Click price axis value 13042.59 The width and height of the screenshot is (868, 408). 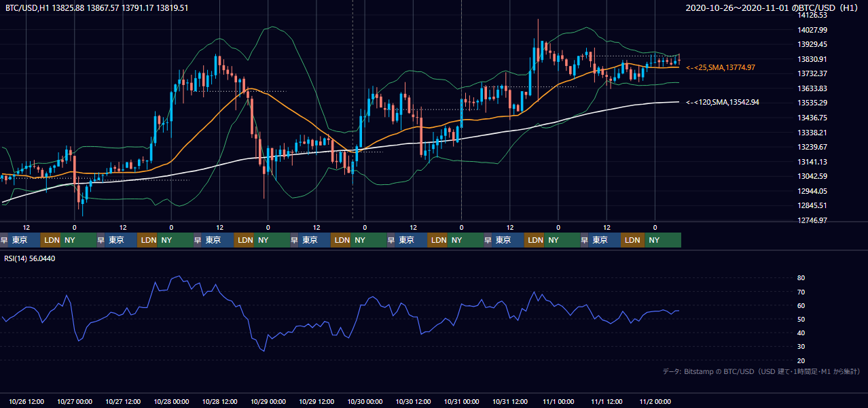(x=812, y=176)
